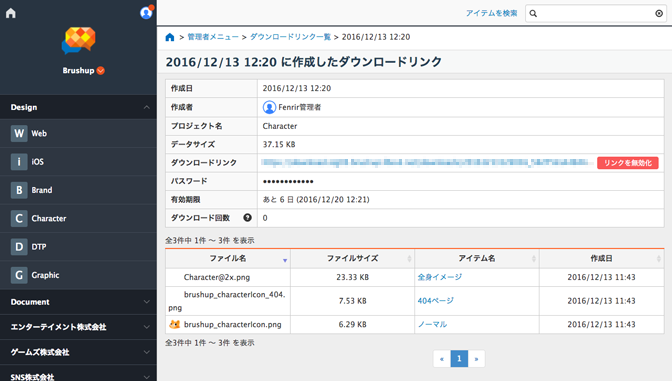
Task: Click the brushup_characterIcon.png thumbnail
Action: (x=174, y=324)
